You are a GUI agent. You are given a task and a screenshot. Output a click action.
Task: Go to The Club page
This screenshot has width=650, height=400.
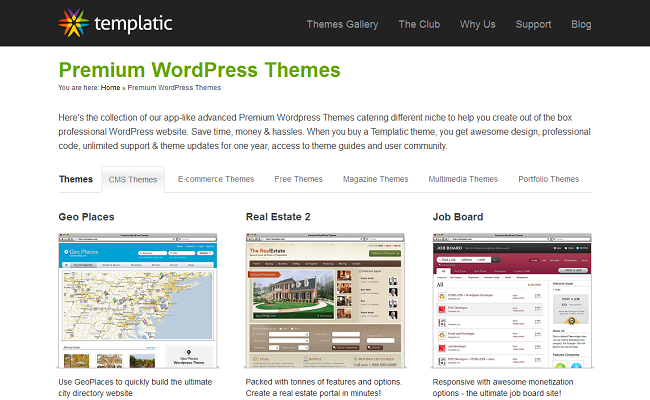[419, 24]
